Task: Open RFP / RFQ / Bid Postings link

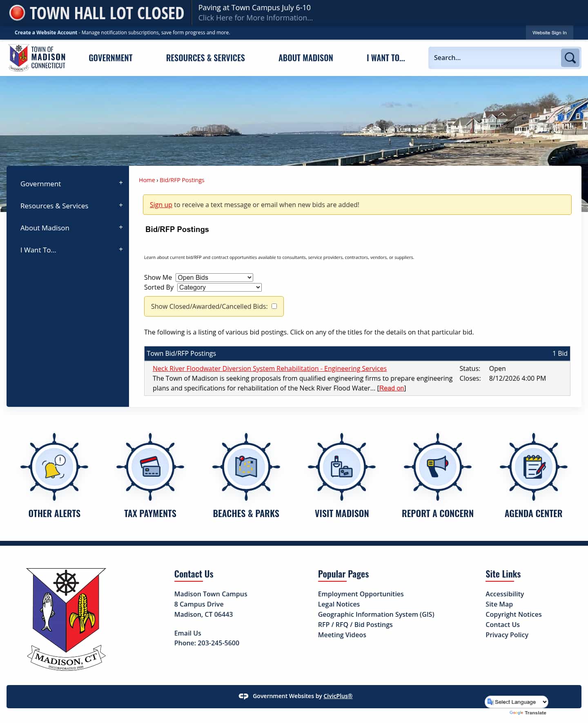Action: pos(355,625)
